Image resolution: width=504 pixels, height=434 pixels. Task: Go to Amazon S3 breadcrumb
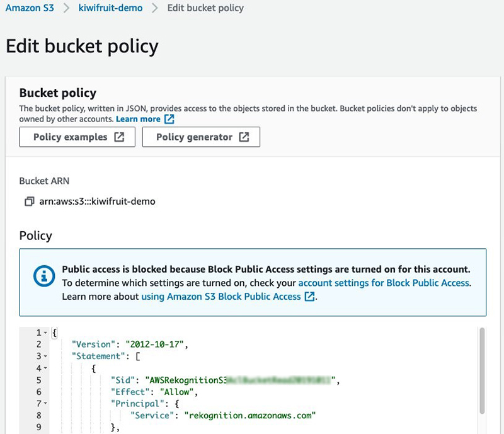tap(30, 8)
